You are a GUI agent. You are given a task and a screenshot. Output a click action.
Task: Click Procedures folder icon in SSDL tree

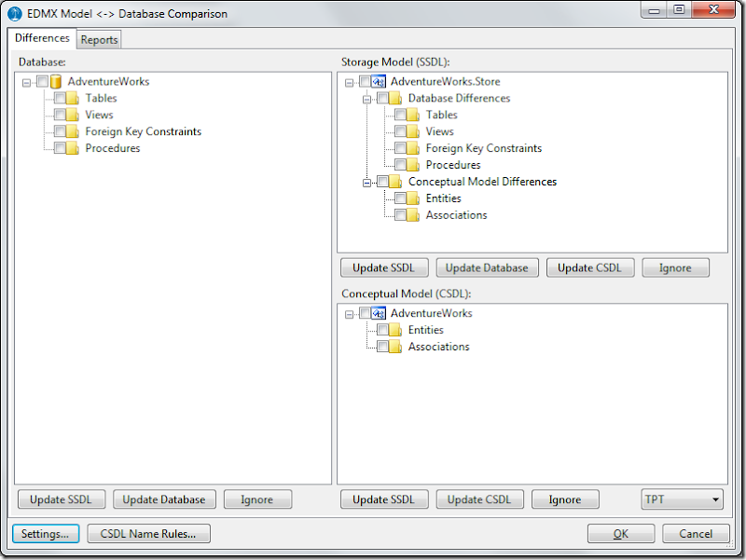coord(413,165)
